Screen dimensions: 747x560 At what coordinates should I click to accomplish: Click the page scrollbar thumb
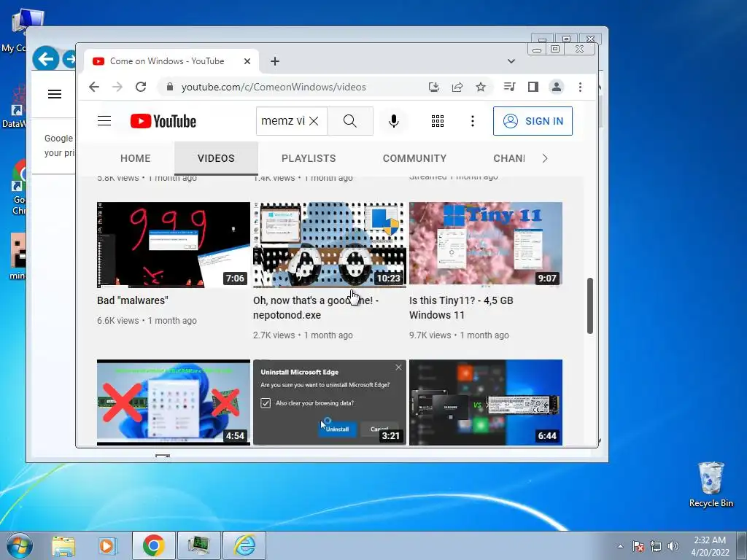point(589,306)
